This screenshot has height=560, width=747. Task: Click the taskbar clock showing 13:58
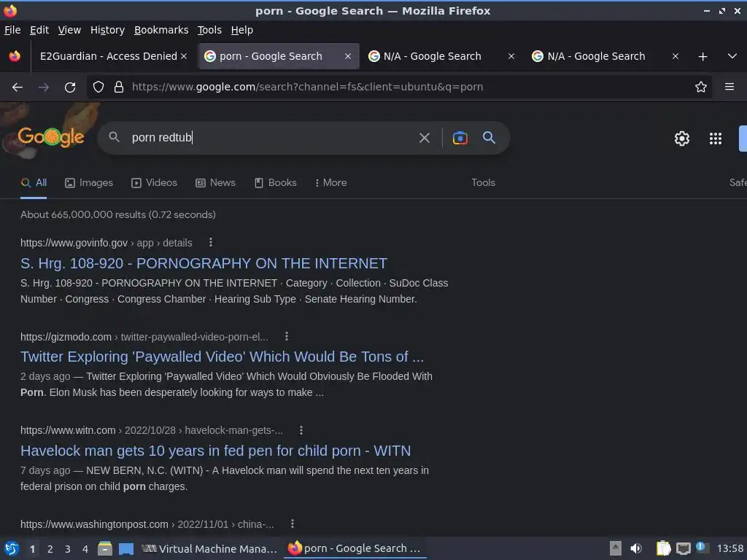(729, 548)
